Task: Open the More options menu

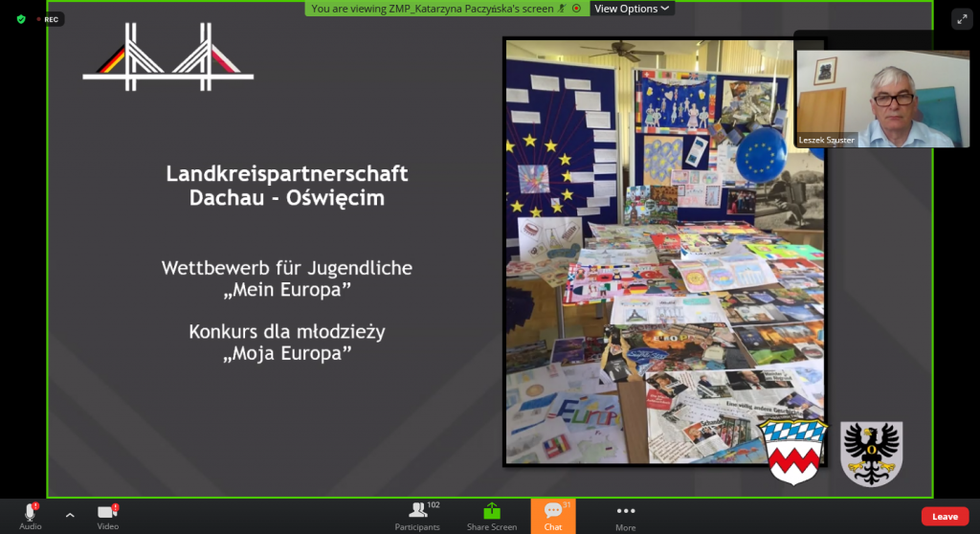Action: click(625, 517)
